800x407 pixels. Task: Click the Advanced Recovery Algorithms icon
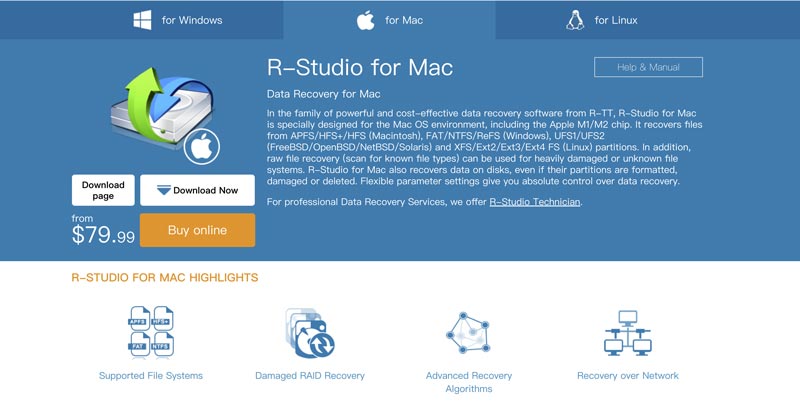click(x=468, y=333)
